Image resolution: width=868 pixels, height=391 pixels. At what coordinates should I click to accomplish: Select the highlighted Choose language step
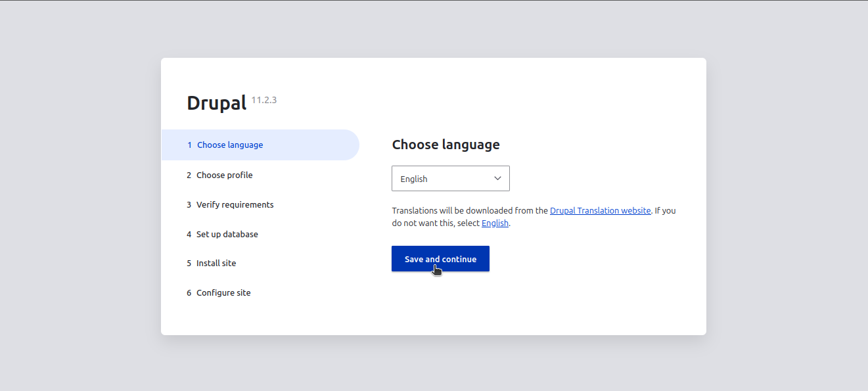(x=229, y=145)
